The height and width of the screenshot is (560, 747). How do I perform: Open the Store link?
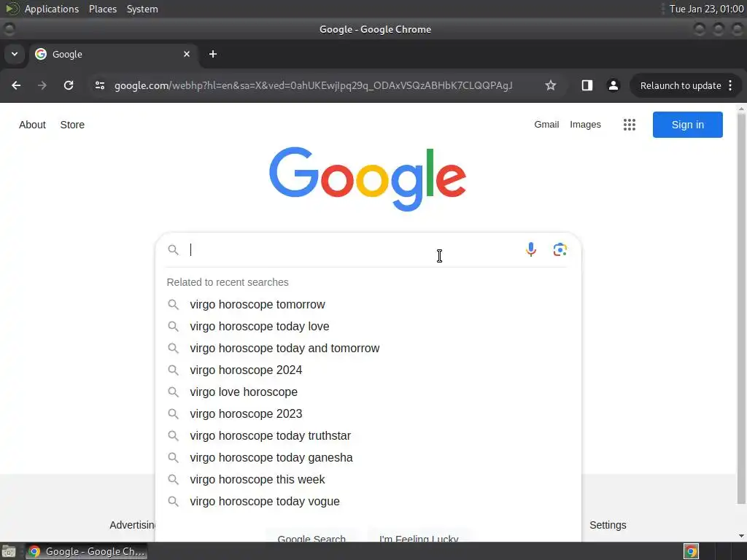tap(72, 125)
